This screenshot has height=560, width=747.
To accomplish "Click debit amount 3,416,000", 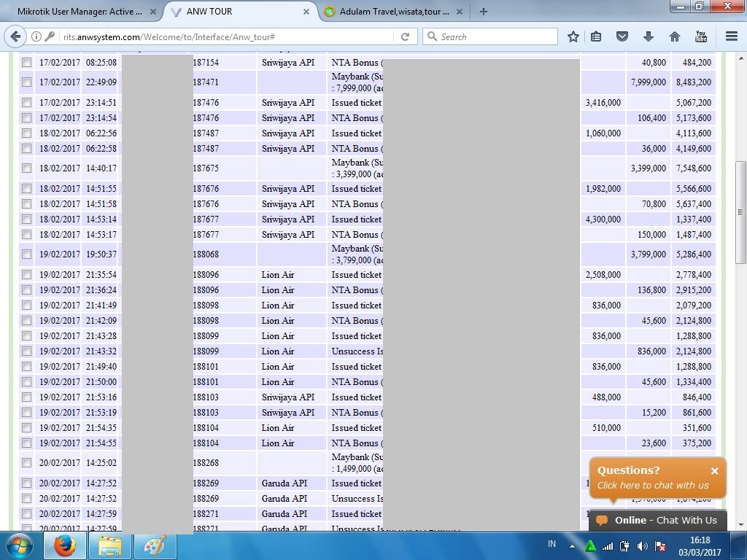I will pos(603,102).
